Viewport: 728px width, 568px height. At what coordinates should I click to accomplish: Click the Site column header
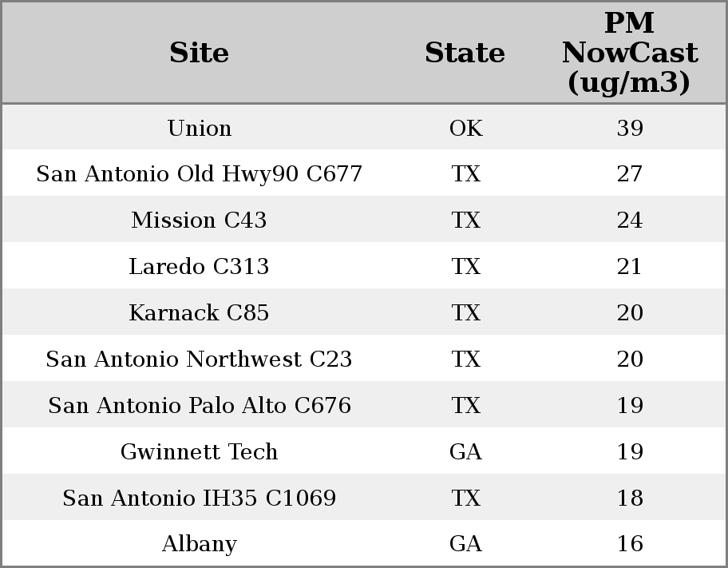pyautogui.click(x=199, y=53)
